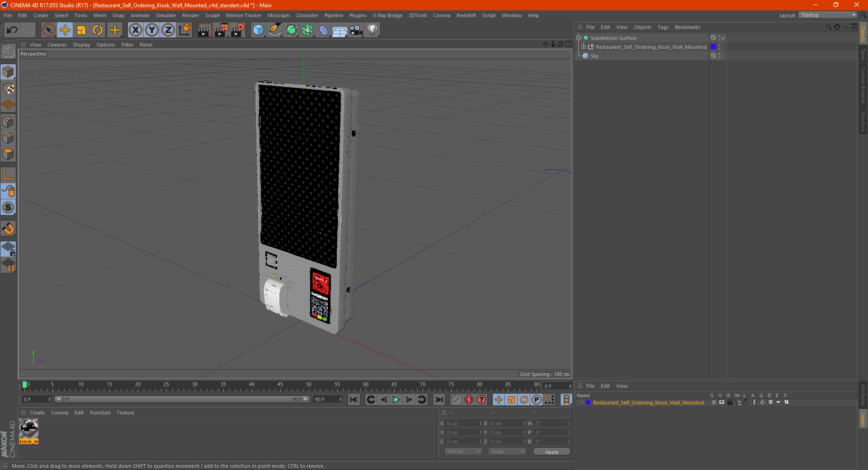Add a Subdivision Surface generator icon
This screenshot has height=470, width=868.
[291, 30]
